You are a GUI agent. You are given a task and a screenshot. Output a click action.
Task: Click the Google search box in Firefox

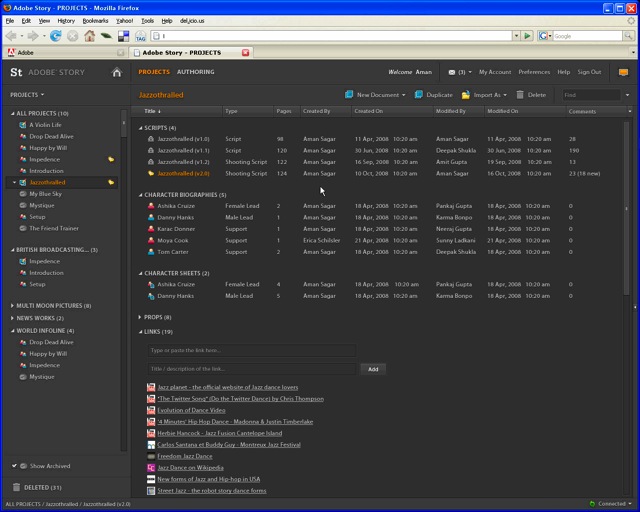click(x=587, y=36)
